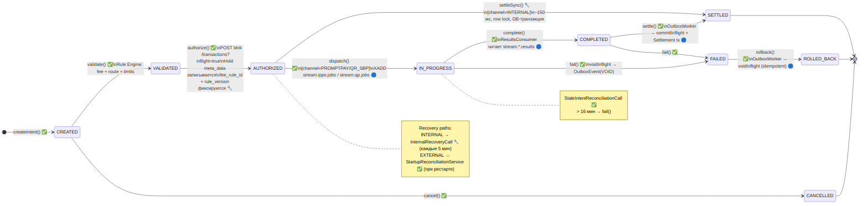Image resolution: width=868 pixels, height=206 pixels.
Task: Select the IN_PROGRESS state node
Action: tap(435, 68)
